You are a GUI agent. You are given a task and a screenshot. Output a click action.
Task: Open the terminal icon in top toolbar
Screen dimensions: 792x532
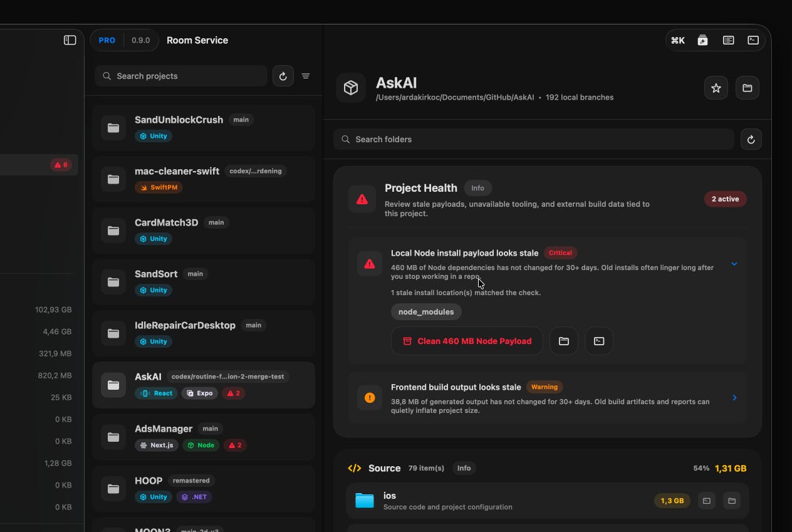[x=753, y=40]
